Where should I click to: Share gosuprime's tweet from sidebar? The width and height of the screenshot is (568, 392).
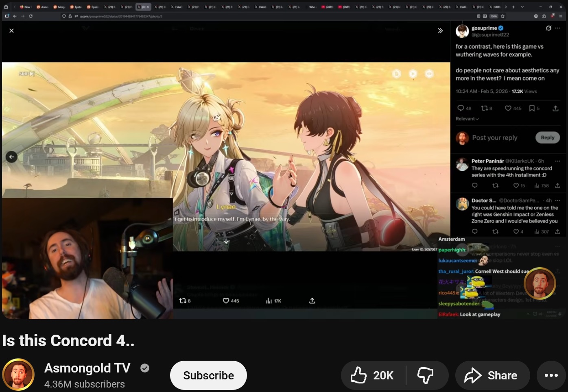555,108
